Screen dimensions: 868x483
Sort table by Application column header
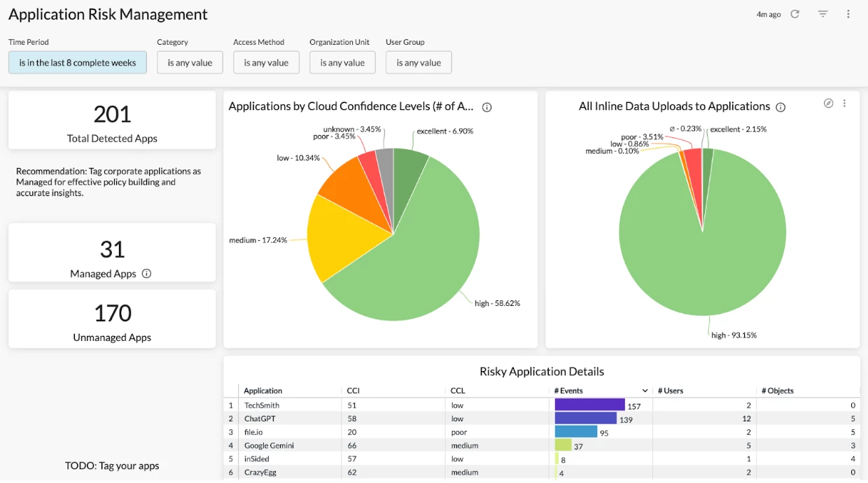click(263, 391)
